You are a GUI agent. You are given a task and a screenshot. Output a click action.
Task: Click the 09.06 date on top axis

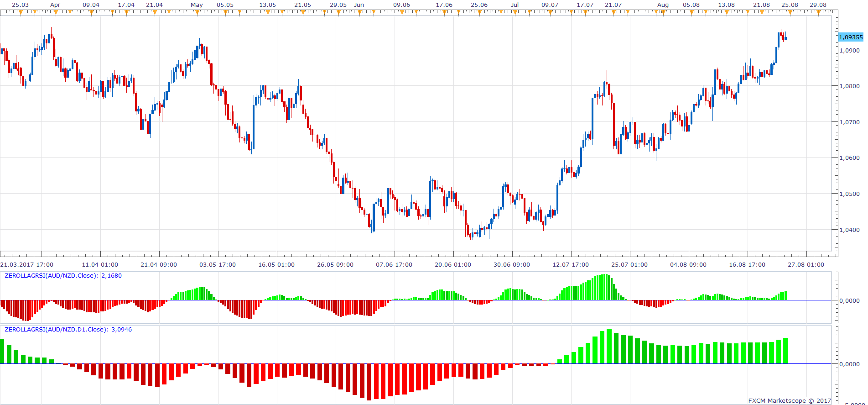pyautogui.click(x=402, y=5)
